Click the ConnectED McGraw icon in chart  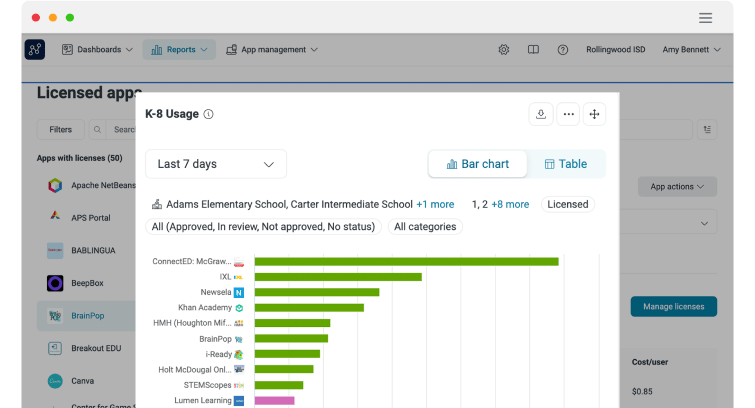(x=239, y=262)
